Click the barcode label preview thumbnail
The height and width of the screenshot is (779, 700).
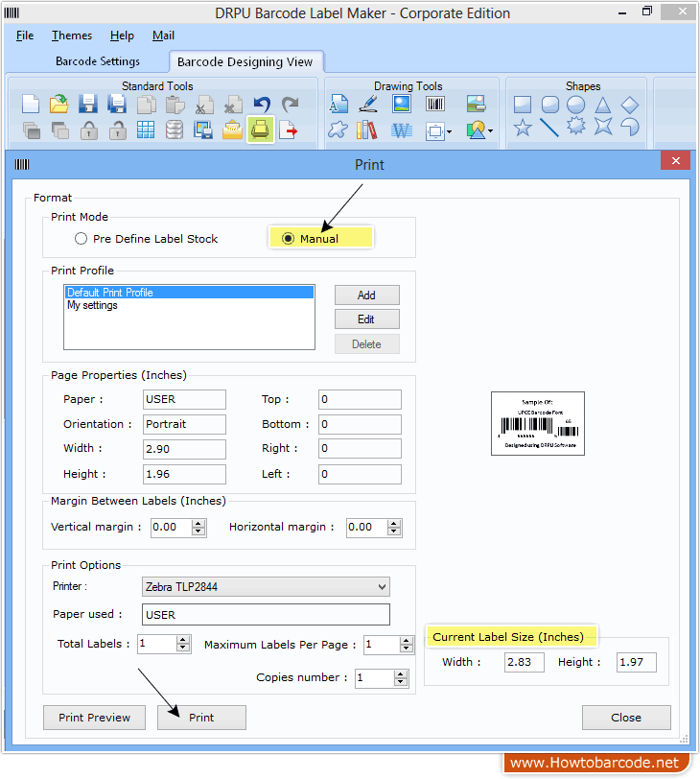pos(538,423)
